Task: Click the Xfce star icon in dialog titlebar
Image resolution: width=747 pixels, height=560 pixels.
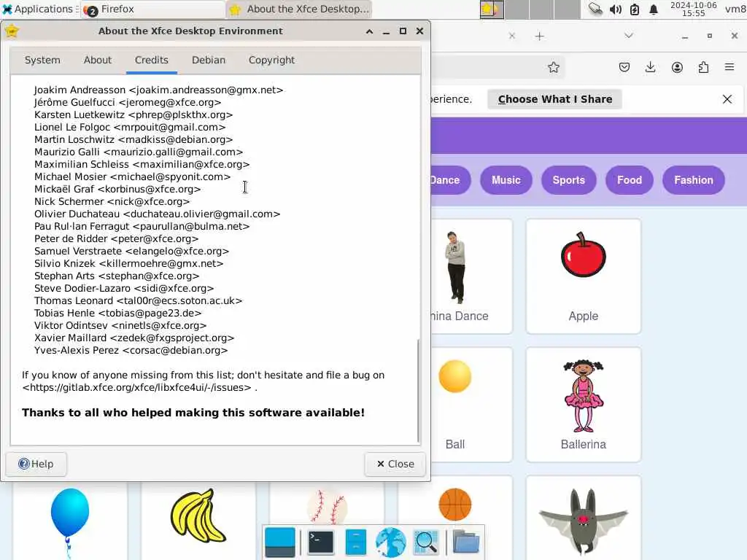Action: 12,31
